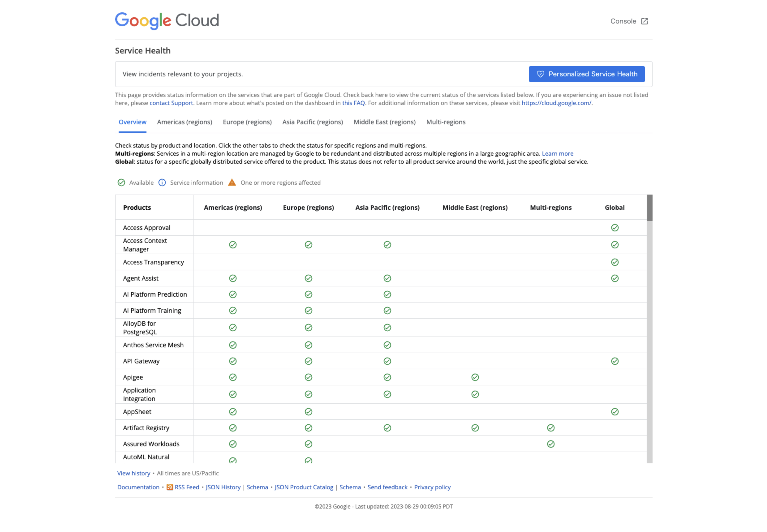Viewport: 767px width, 532px height.
Task: Open the RSS Feed link
Action: pos(187,487)
